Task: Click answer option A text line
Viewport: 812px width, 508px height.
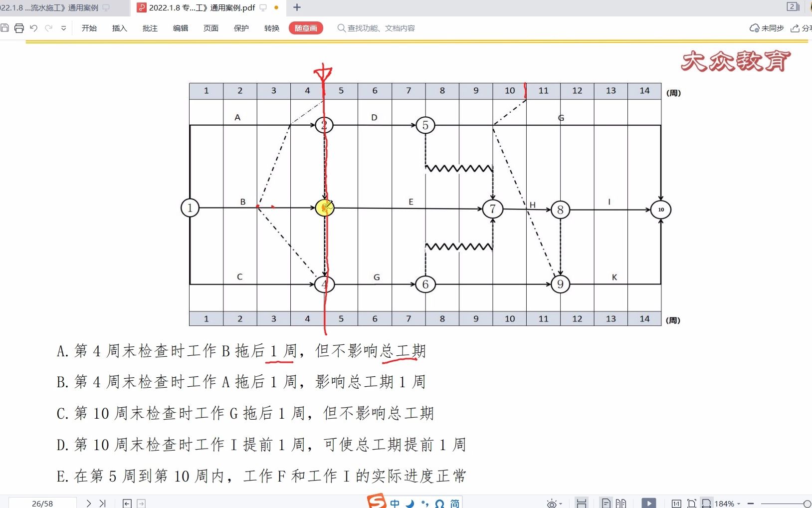Action: pos(241,351)
